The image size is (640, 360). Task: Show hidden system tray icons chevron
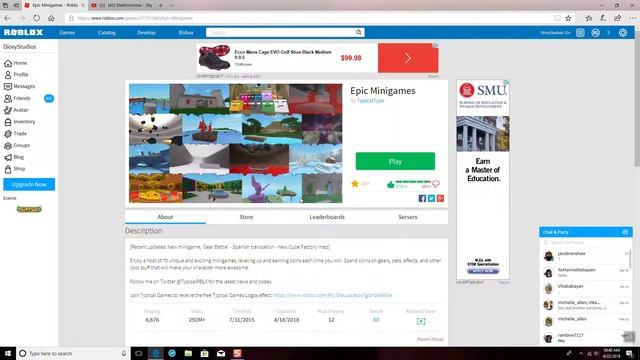580,353
